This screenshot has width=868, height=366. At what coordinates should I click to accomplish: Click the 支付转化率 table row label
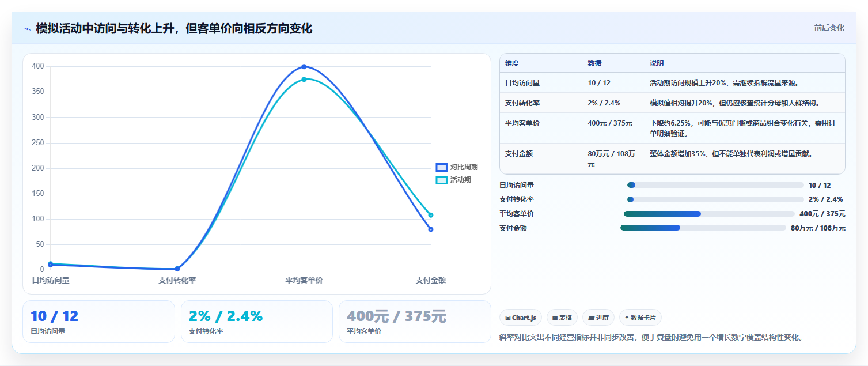pos(522,103)
